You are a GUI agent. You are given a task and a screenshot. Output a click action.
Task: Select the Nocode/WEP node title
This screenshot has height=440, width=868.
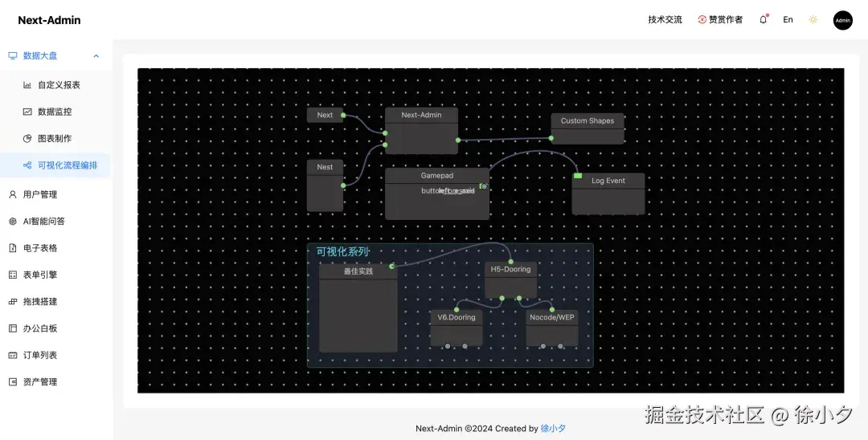click(552, 318)
